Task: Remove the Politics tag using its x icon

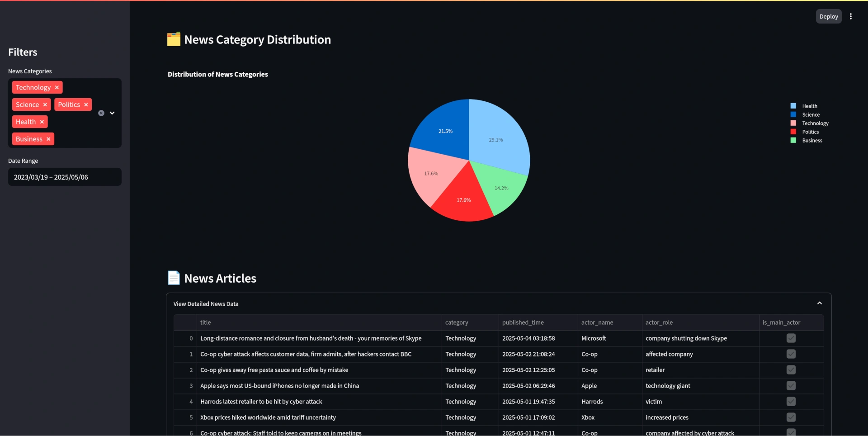Action: coord(85,104)
